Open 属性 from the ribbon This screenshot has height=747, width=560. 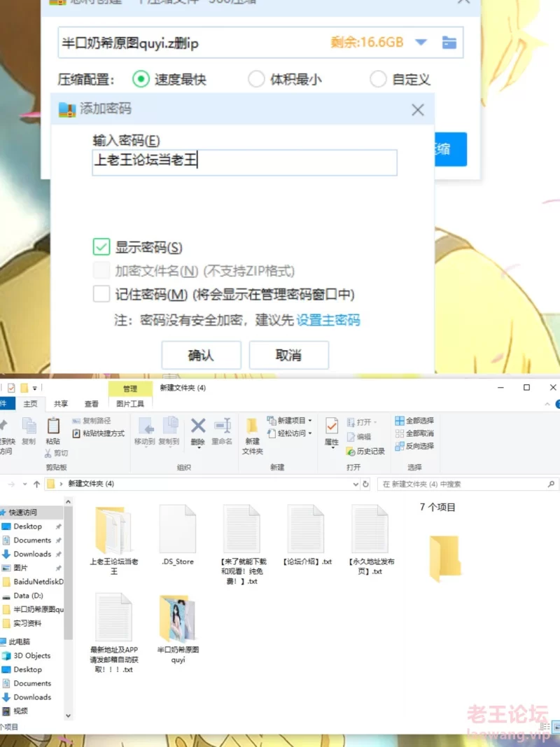tap(331, 432)
